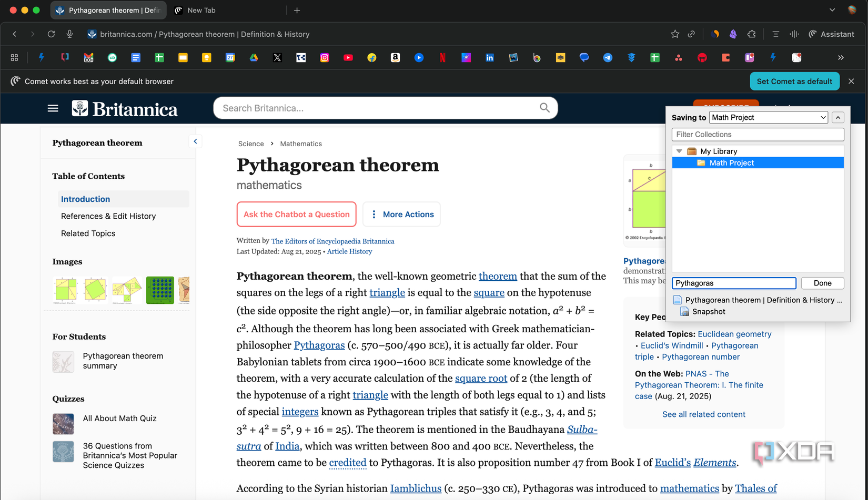The height and width of the screenshot is (500, 868).
Task: Show overflow bookmarks with the double-chevron
Action: click(x=841, y=58)
